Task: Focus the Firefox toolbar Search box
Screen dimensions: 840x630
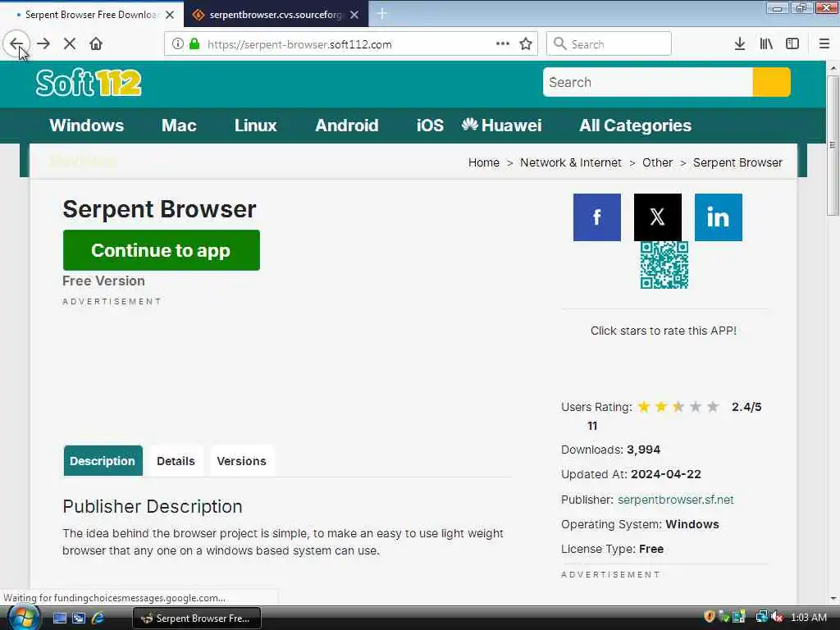Action: point(609,44)
